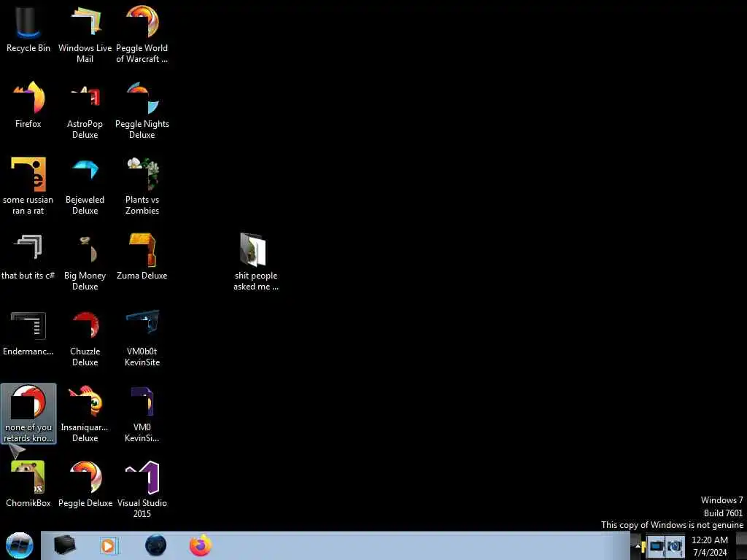Image resolution: width=747 pixels, height=560 pixels.
Task: Select Big Money Deluxe desktop icon
Action: pyautogui.click(x=85, y=262)
